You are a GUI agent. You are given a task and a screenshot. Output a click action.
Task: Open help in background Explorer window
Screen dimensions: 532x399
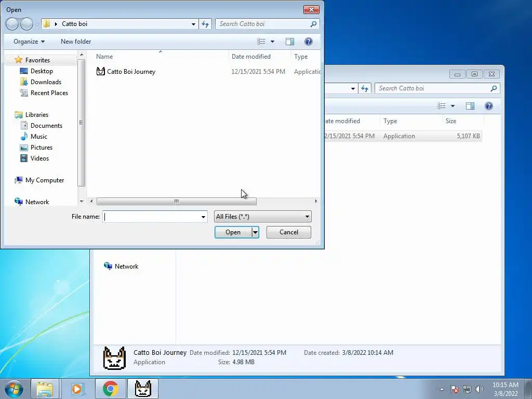(x=488, y=106)
